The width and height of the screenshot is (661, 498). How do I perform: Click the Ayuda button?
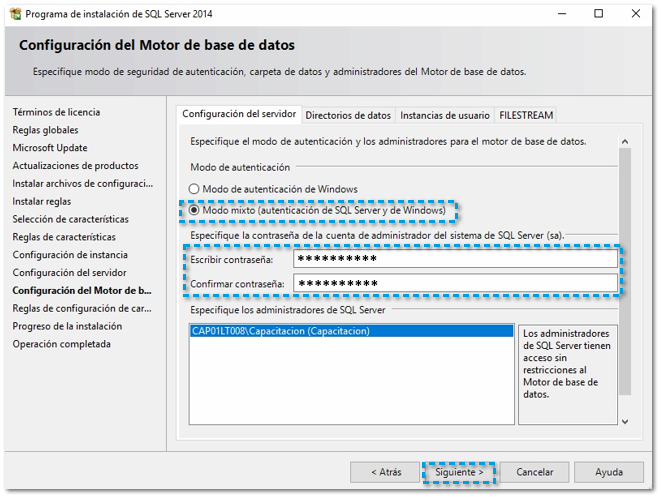(609, 472)
